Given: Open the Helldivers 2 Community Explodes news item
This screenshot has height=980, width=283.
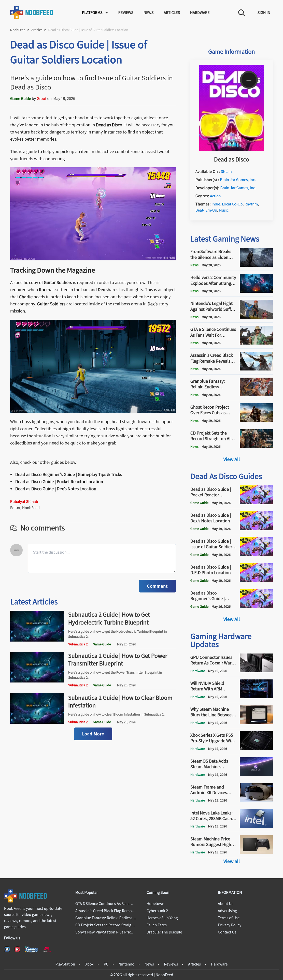Looking at the screenshot, I should (x=213, y=280).
